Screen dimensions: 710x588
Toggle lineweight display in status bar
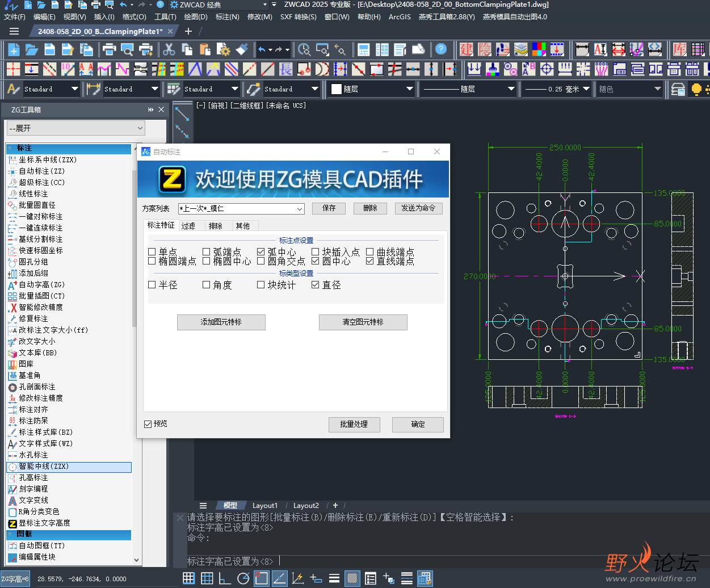(x=334, y=578)
